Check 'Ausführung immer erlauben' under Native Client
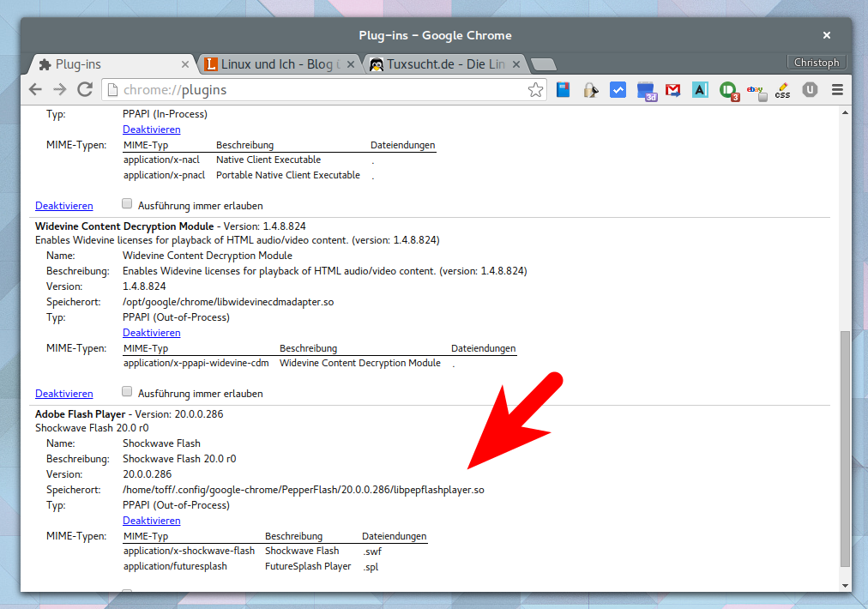868x609 pixels. pos(127,204)
